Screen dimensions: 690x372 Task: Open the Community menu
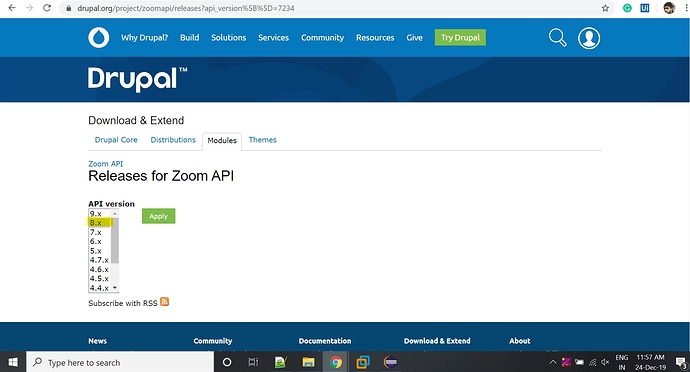322,37
